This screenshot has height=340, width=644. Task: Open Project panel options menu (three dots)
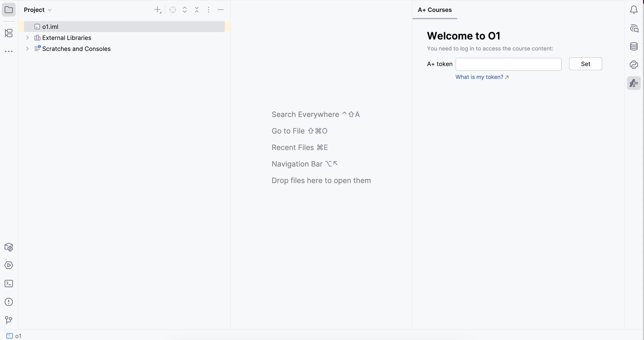point(208,10)
